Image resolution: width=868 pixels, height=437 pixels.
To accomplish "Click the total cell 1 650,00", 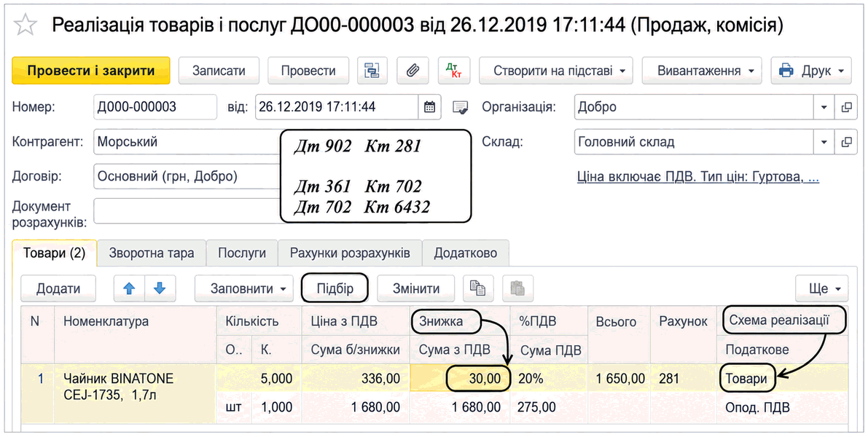I will 619,379.
